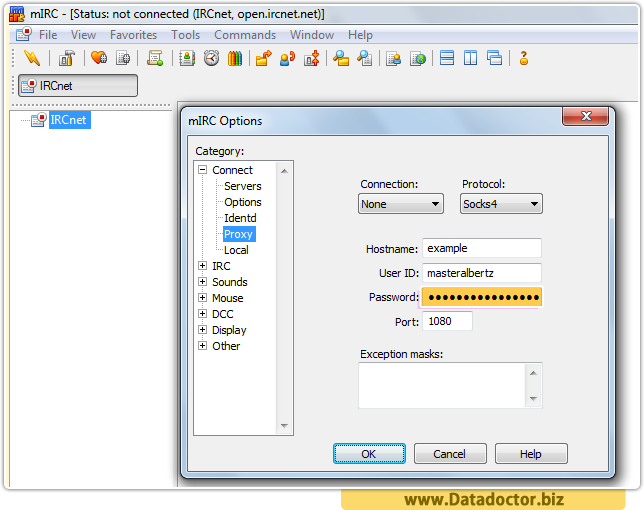Open the Window menu

click(312, 35)
